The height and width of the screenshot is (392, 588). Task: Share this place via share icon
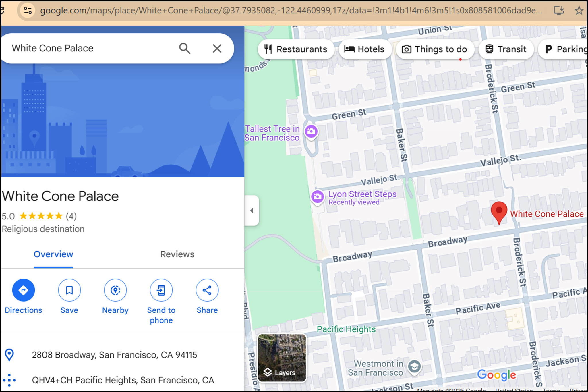(x=207, y=290)
